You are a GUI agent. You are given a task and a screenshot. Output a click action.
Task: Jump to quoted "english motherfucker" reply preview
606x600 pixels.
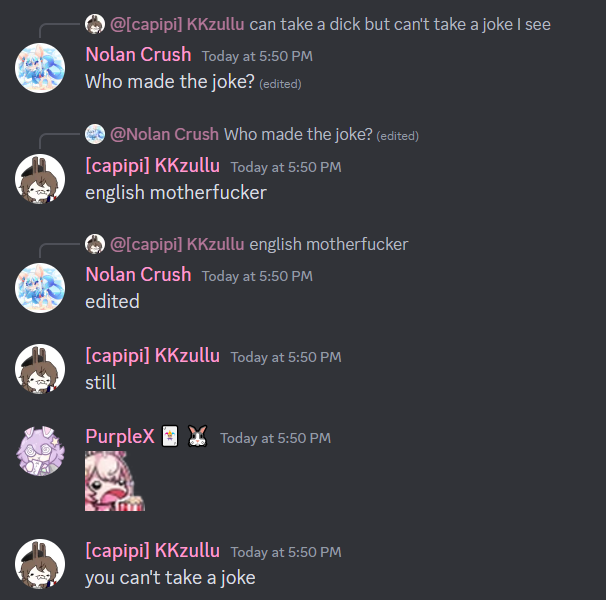[329, 244]
